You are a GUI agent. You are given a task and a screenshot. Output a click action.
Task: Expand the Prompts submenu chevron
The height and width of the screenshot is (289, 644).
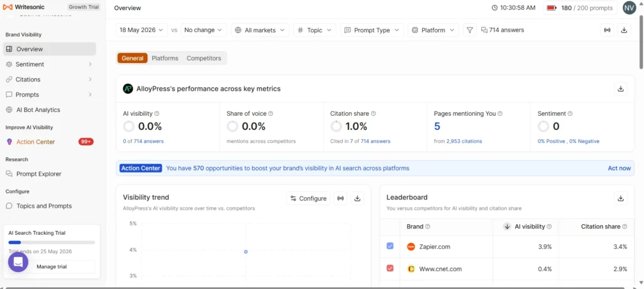90,94
